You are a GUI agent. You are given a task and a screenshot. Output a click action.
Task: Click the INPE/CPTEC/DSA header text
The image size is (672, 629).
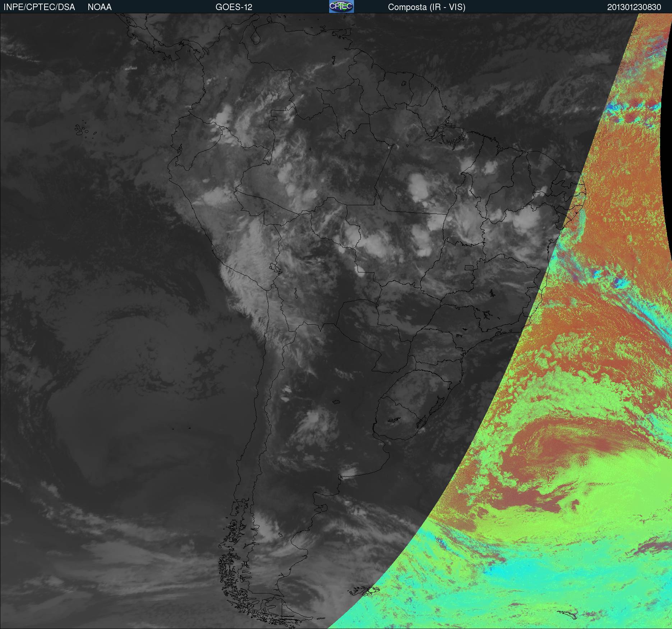point(39,7)
